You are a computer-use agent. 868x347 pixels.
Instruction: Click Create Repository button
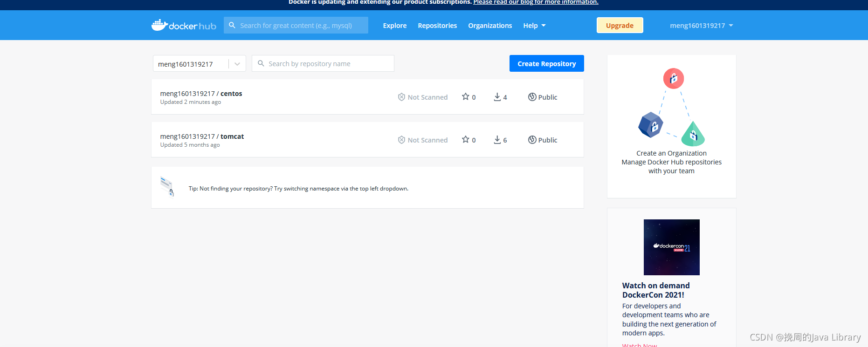click(x=547, y=63)
